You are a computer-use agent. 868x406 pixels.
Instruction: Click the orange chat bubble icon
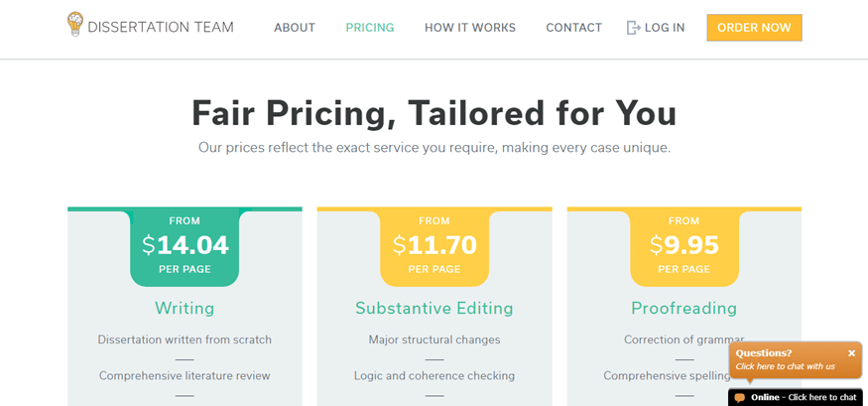tap(739, 398)
